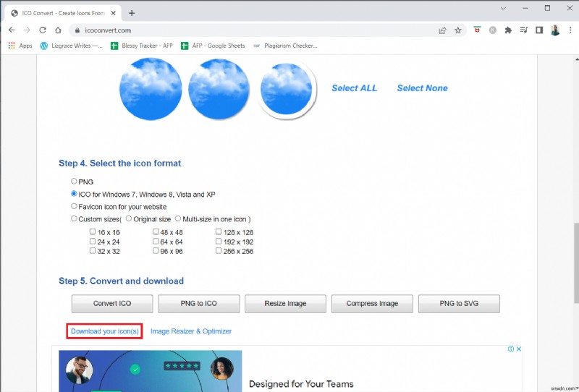Open Plagiarism Checker bookmark
Viewport: 579px width, 392px height.
[285, 46]
